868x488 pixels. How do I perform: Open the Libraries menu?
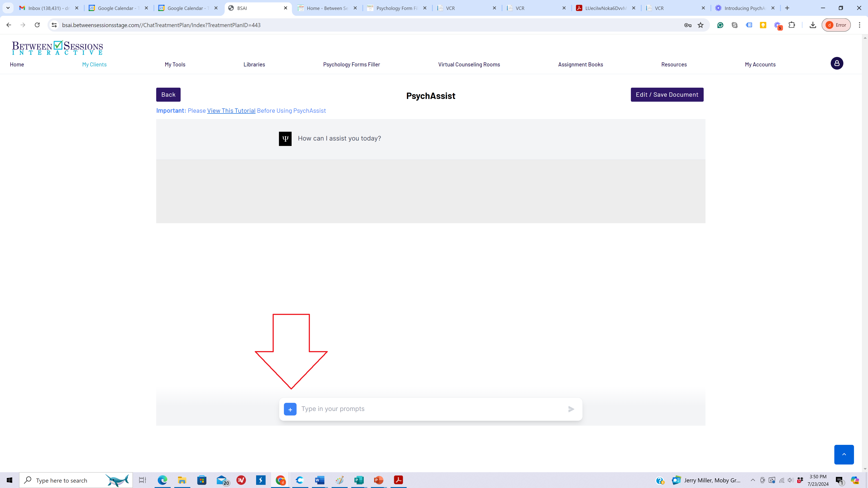[x=254, y=64]
